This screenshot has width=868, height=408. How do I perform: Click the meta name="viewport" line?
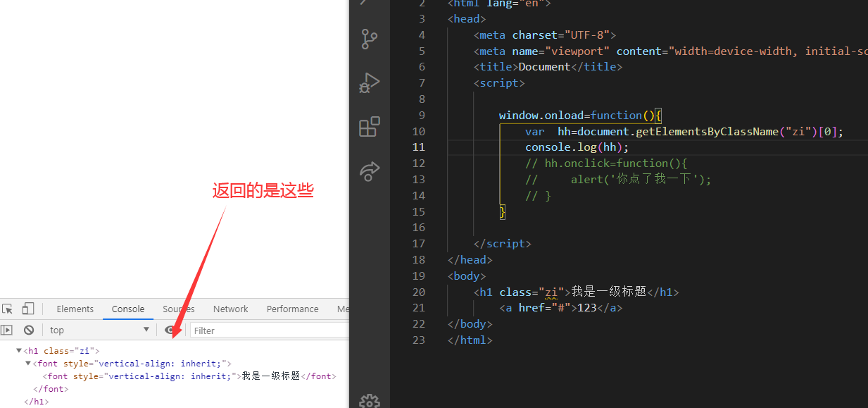[671, 51]
